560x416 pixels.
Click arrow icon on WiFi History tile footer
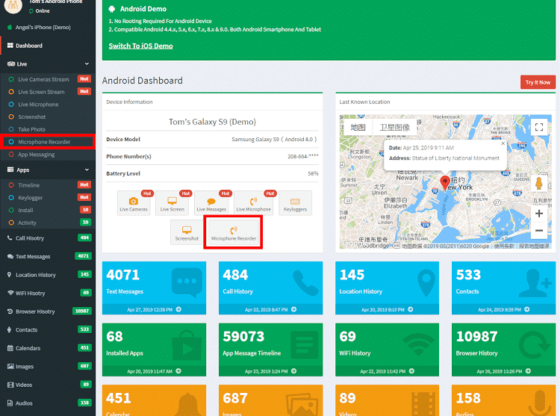(x=411, y=371)
